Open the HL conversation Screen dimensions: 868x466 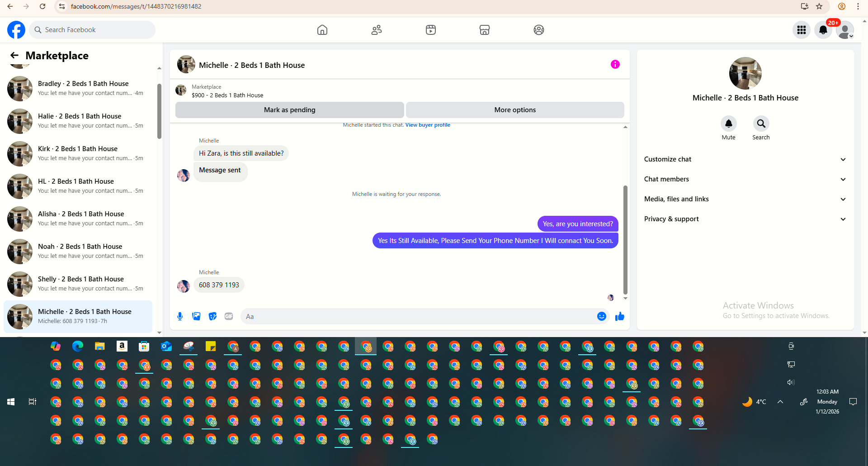(x=78, y=186)
